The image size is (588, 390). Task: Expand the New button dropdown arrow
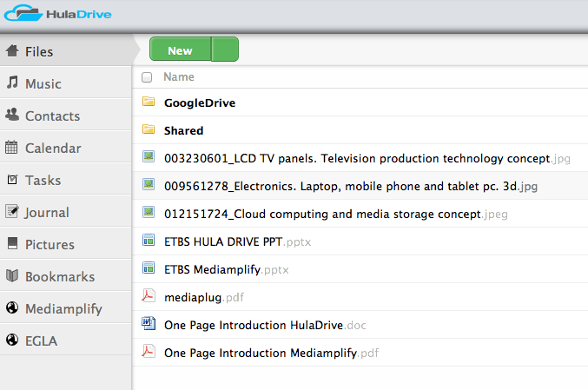(x=225, y=50)
